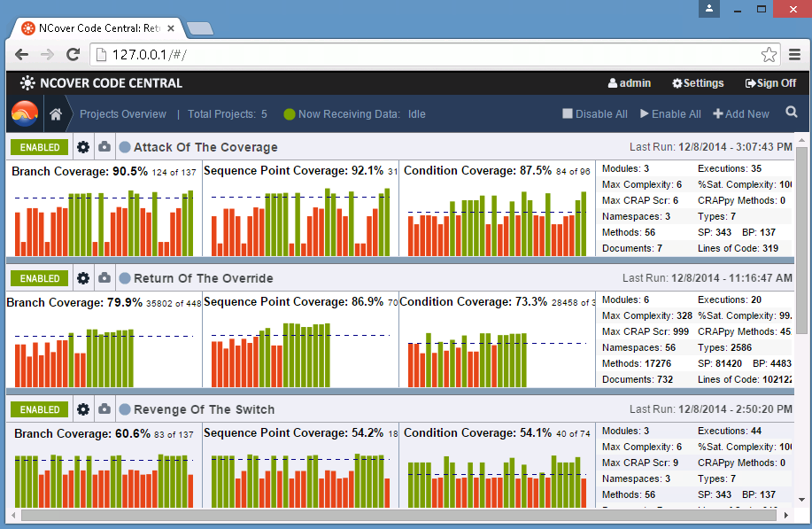Screen dimensions: 812x529
Task: Bookmark the page with the star icon
Action: (x=769, y=54)
